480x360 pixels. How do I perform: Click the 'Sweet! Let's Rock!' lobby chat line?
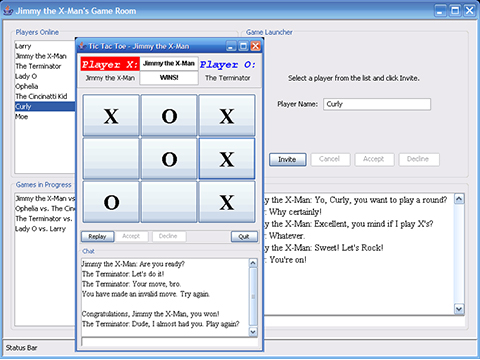(x=324, y=248)
